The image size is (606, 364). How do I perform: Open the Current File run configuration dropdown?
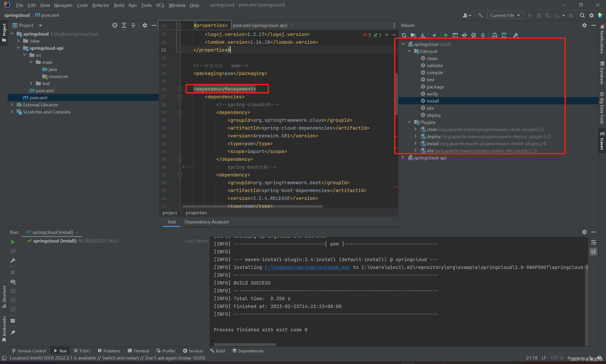coord(505,15)
